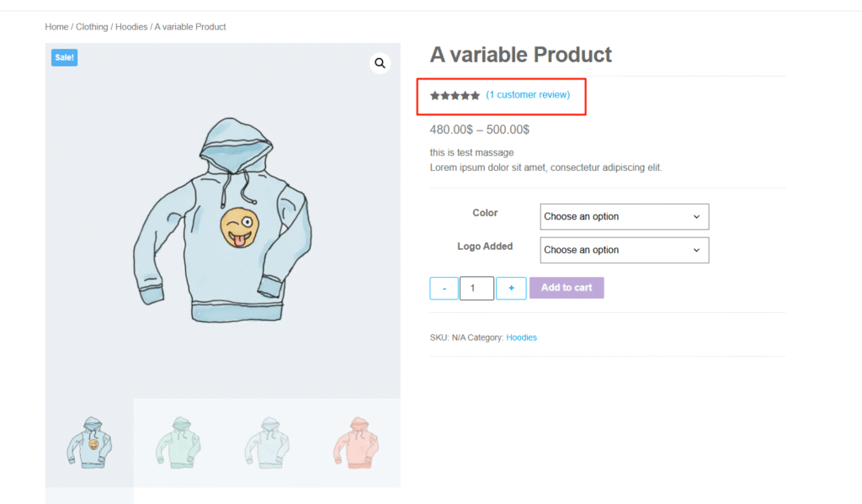The image size is (862, 504).
Task: Select the green hoodie thumbnail
Action: click(x=178, y=442)
